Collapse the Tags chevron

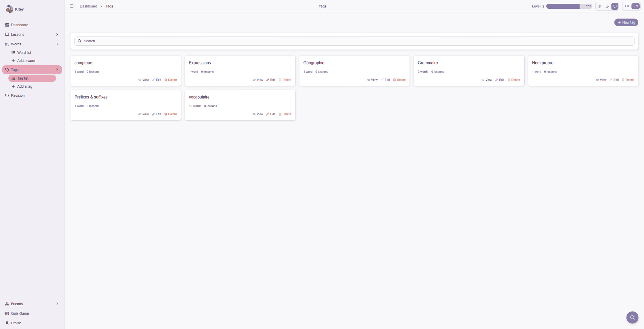coord(57,70)
